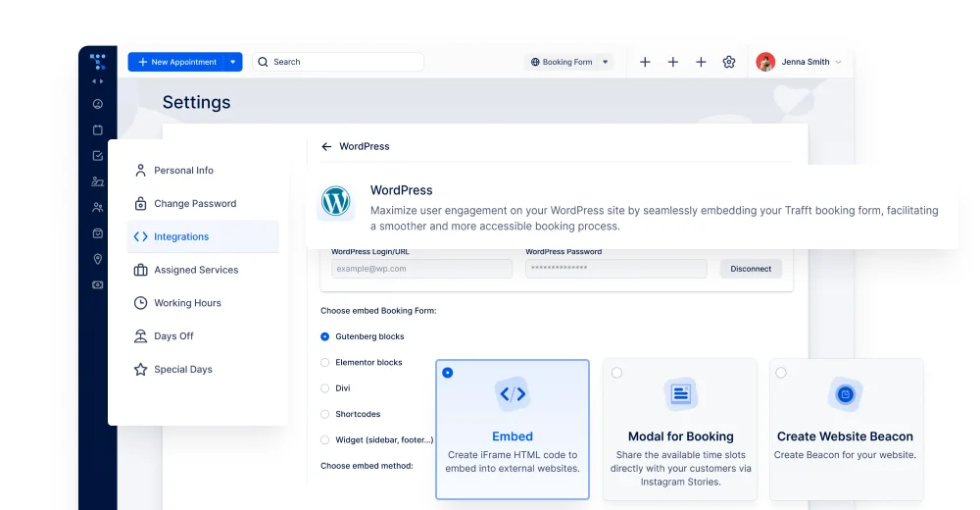The height and width of the screenshot is (510, 980).
Task: Click the WordPress Password field
Action: pos(616,269)
